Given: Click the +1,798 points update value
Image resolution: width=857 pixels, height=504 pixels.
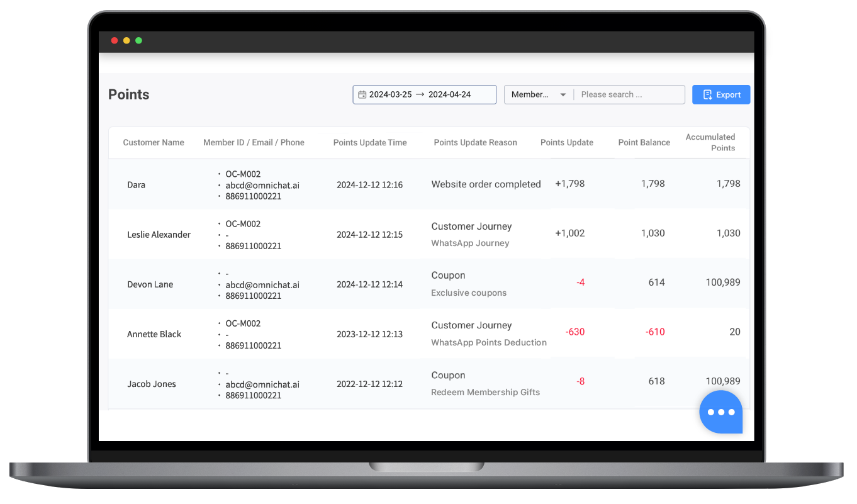Looking at the screenshot, I should (570, 184).
